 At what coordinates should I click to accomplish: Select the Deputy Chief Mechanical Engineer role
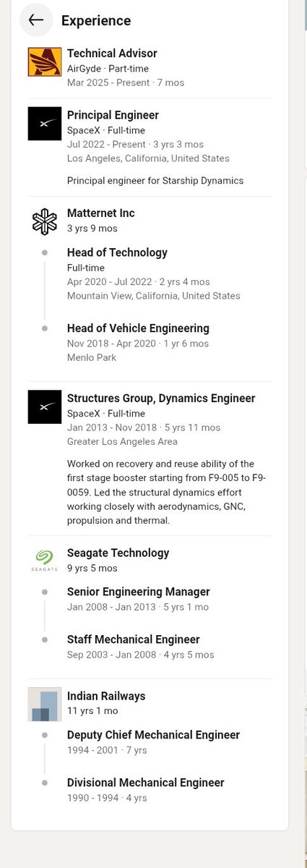(154, 735)
